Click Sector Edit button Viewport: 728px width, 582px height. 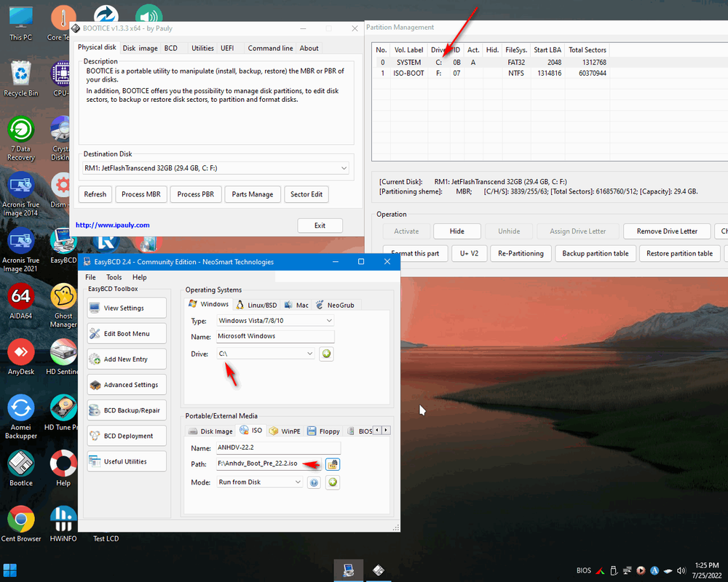pyautogui.click(x=306, y=194)
